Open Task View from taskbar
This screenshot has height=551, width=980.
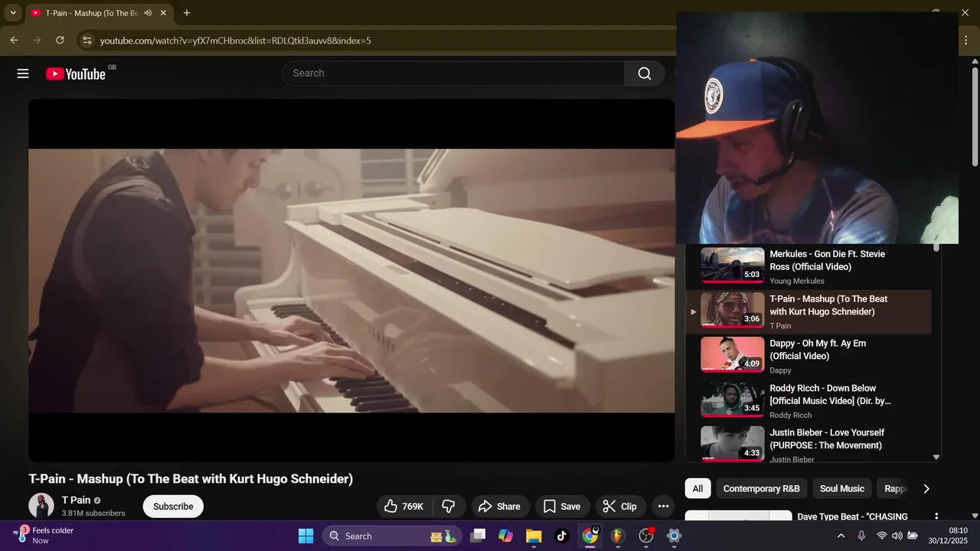478,536
